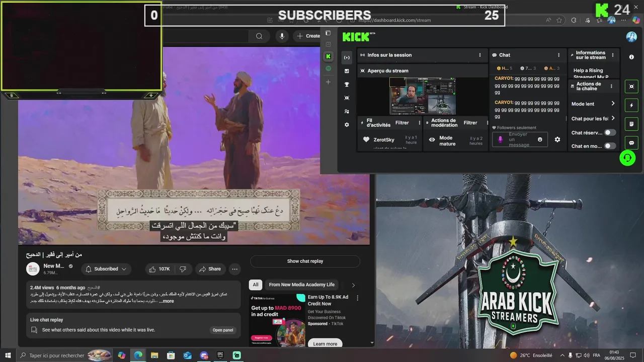Open the TikTok ad options menu

coord(358,298)
